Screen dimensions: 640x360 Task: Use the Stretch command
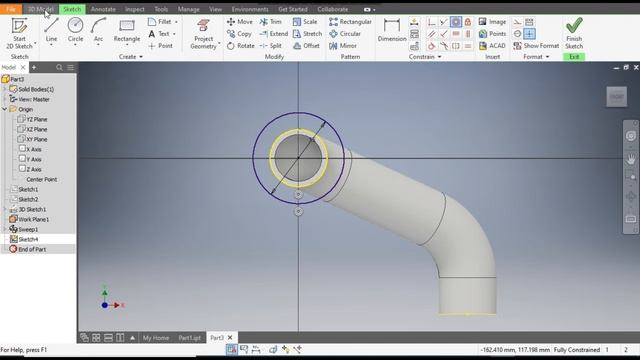307,34
